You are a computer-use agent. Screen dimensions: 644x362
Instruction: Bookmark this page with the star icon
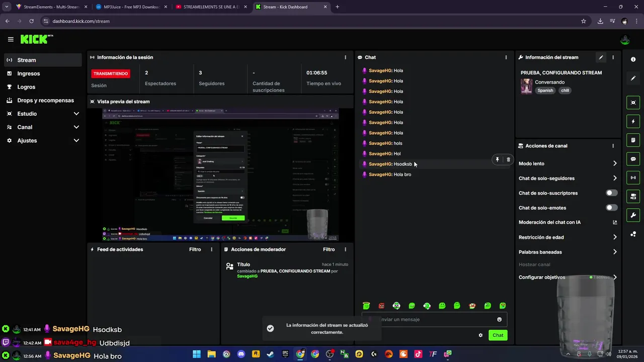tap(584, 21)
